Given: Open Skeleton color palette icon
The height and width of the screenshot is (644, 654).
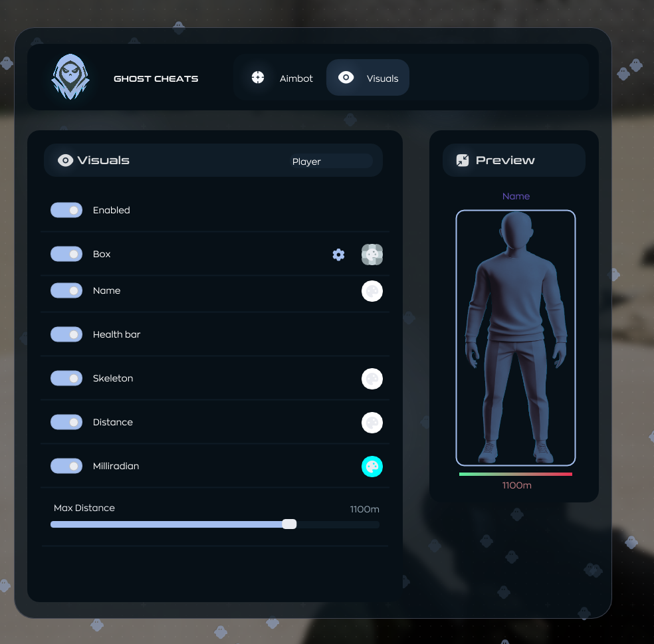Looking at the screenshot, I should pyautogui.click(x=372, y=379).
